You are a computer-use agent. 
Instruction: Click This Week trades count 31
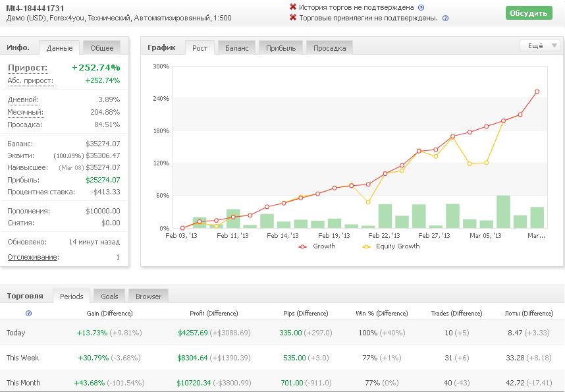click(x=448, y=358)
